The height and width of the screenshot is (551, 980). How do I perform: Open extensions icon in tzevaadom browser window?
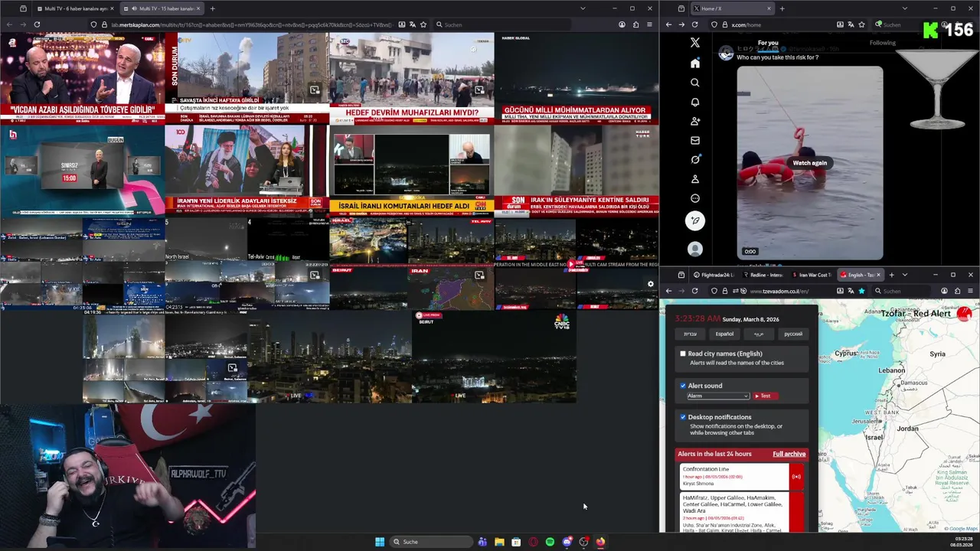(x=957, y=291)
